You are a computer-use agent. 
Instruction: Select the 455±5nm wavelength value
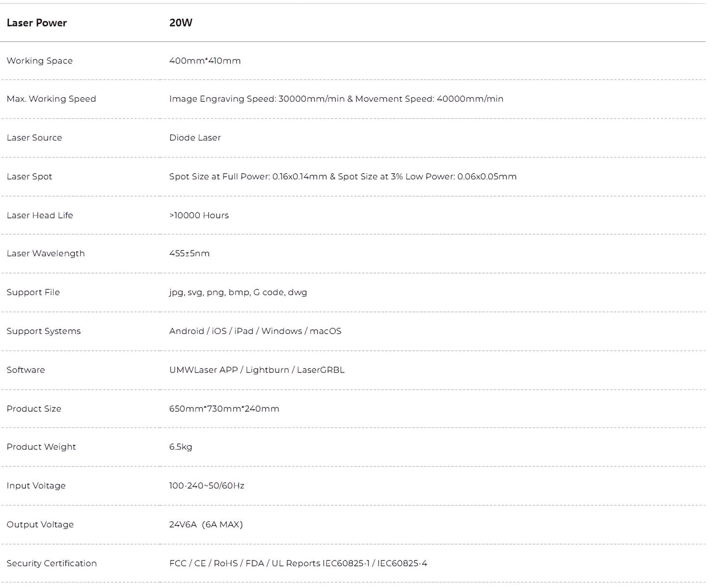tap(190, 253)
